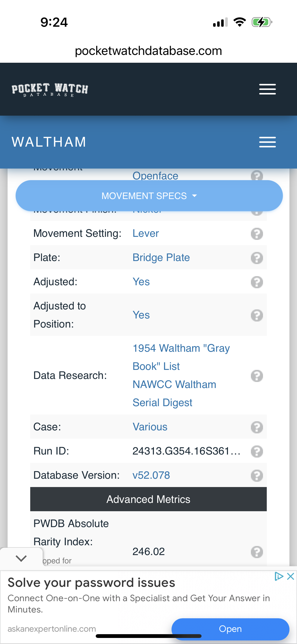Expand the Movement Specs dropdown
The width and height of the screenshot is (297, 644).
[x=149, y=196]
